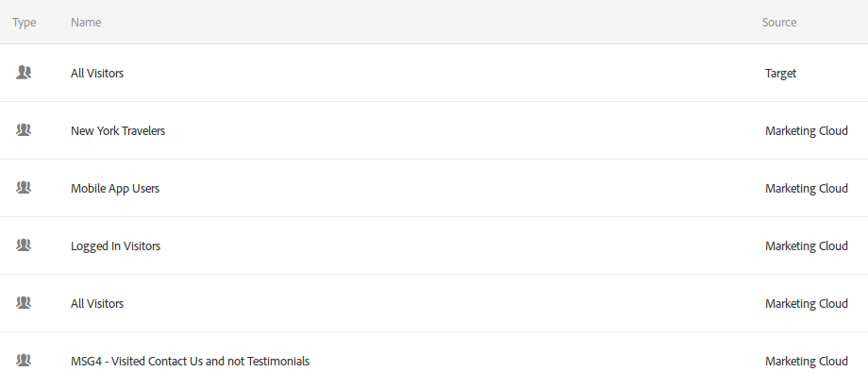Sort by the Type column header
Image resolution: width=868 pixels, height=389 pixels.
point(24,22)
